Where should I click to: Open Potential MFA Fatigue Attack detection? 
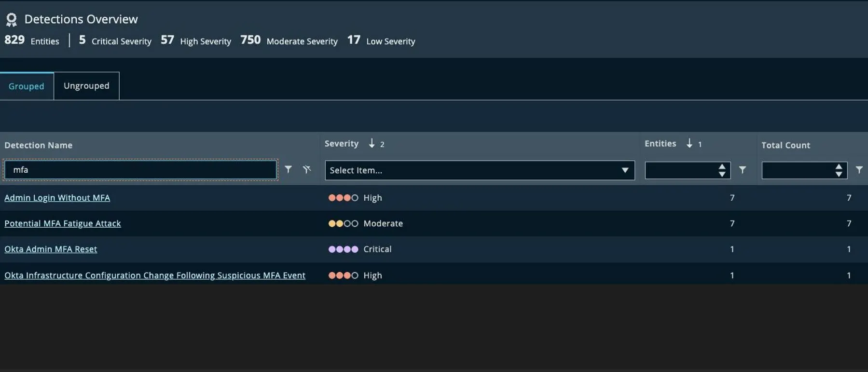63,223
